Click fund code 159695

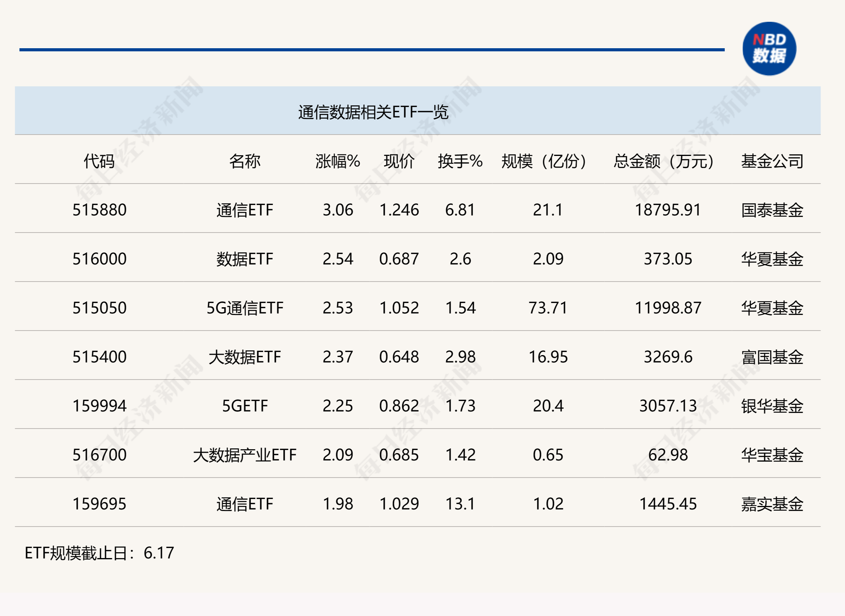point(99,504)
